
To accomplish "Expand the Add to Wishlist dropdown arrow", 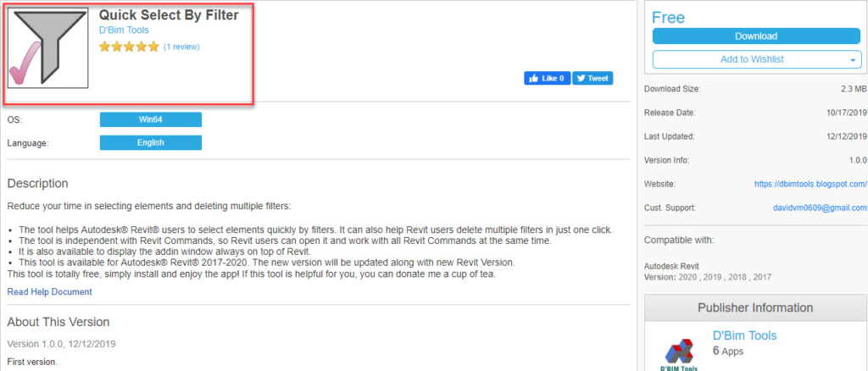I will pos(854,59).
